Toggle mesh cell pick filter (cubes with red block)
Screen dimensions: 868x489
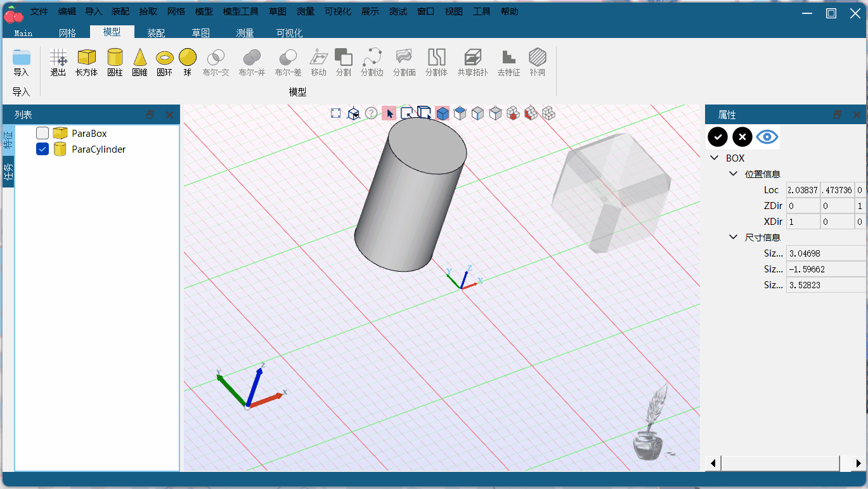(x=514, y=113)
